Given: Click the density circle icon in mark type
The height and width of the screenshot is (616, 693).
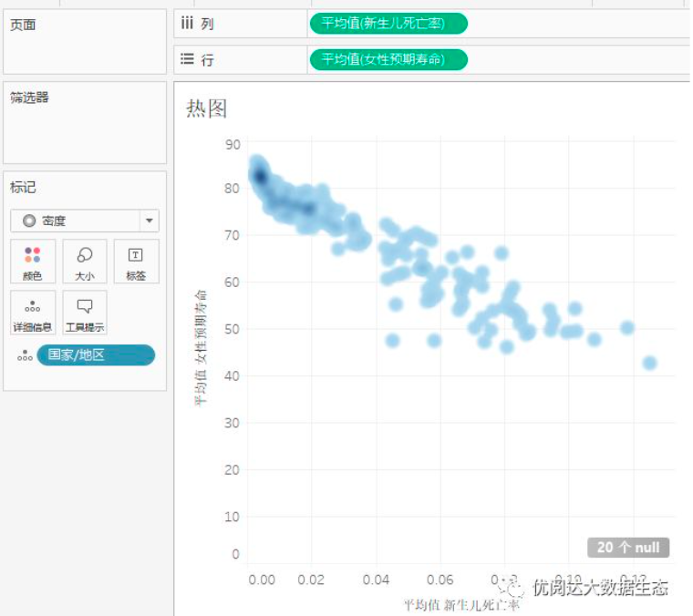Looking at the screenshot, I should [x=29, y=221].
